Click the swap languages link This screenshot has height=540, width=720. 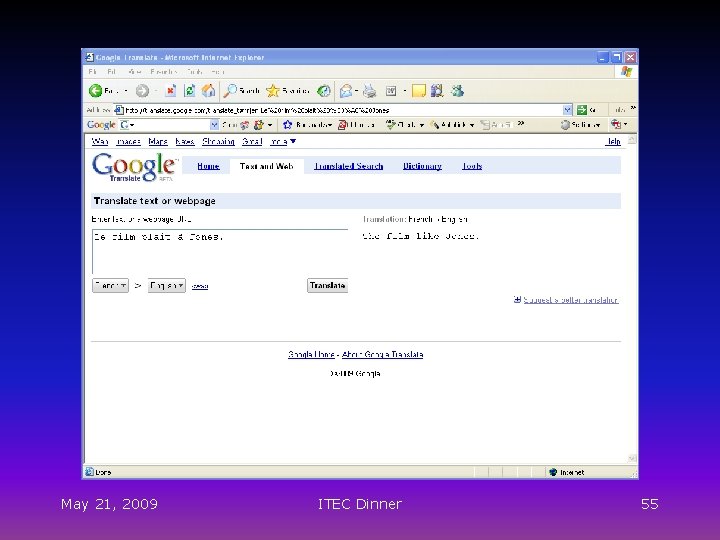[x=200, y=286]
